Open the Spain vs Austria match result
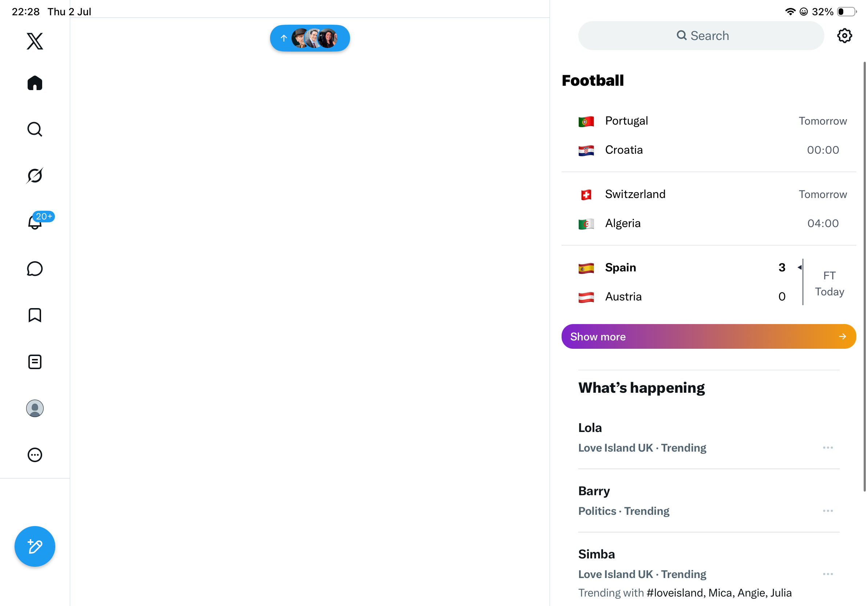The image size is (868, 606). [708, 282]
